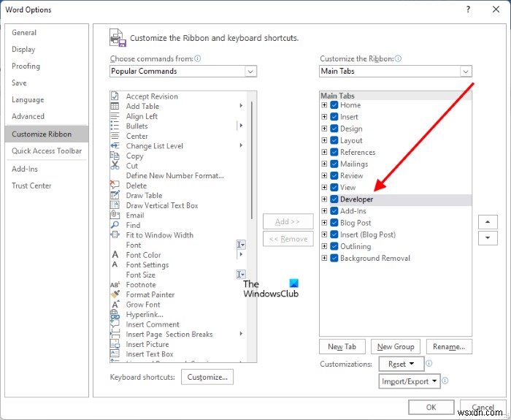The image size is (511, 420).
Task: Click the Insert Comment icon
Action: point(115,324)
